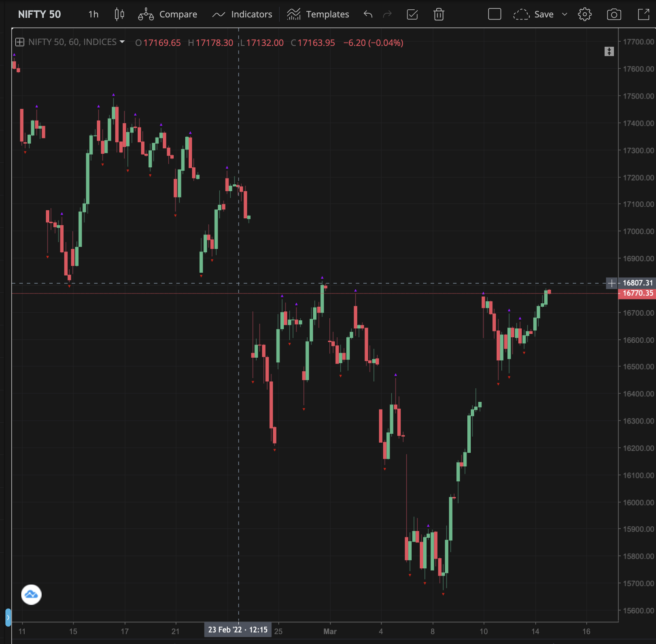656x644 pixels.
Task: Click the 16500.00 price scale label
Action: (x=638, y=367)
